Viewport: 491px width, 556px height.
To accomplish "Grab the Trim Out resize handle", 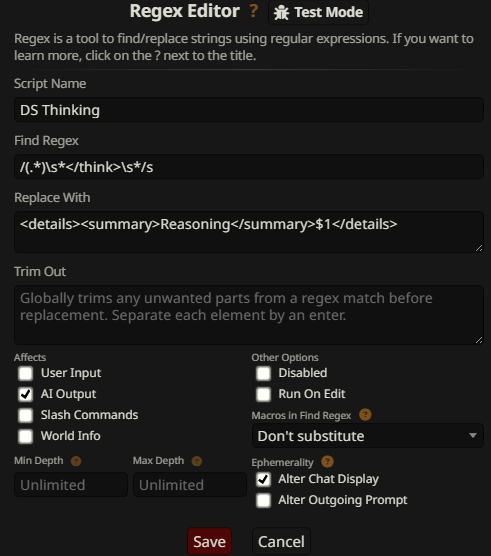I will pyautogui.click(x=479, y=340).
